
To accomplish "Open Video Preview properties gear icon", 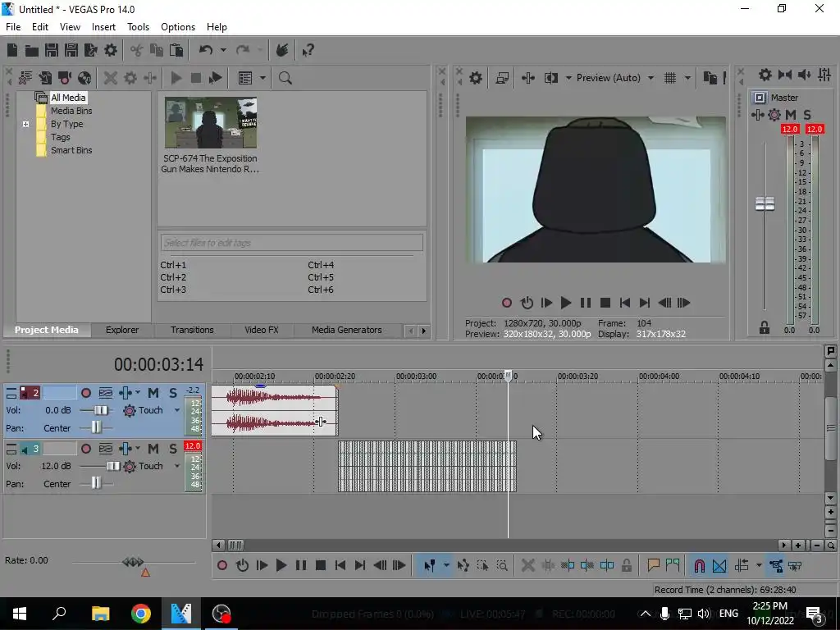I will [x=475, y=78].
